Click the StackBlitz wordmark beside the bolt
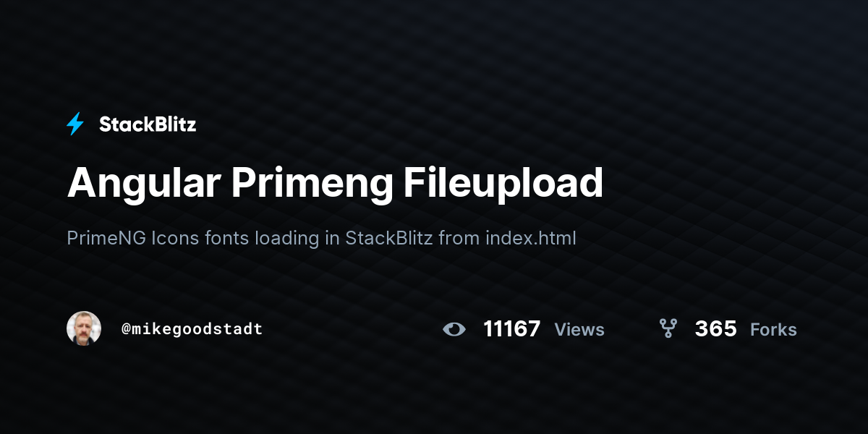Image resolution: width=868 pixels, height=434 pixels. coord(148,124)
